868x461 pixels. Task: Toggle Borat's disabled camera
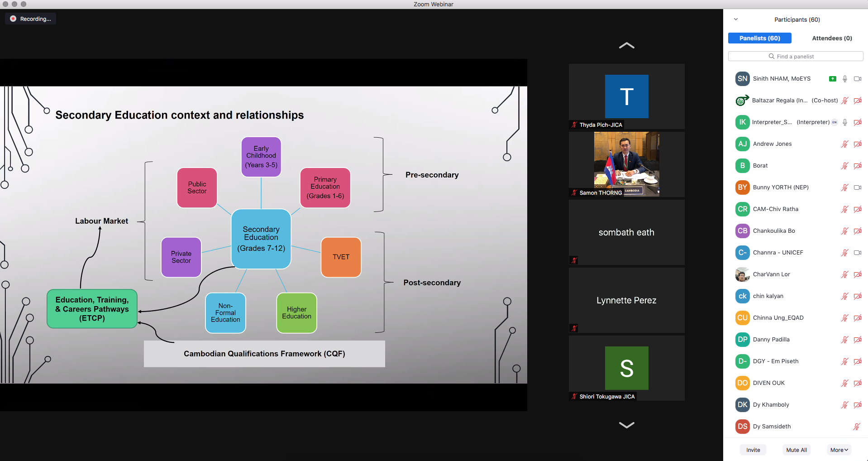(857, 166)
